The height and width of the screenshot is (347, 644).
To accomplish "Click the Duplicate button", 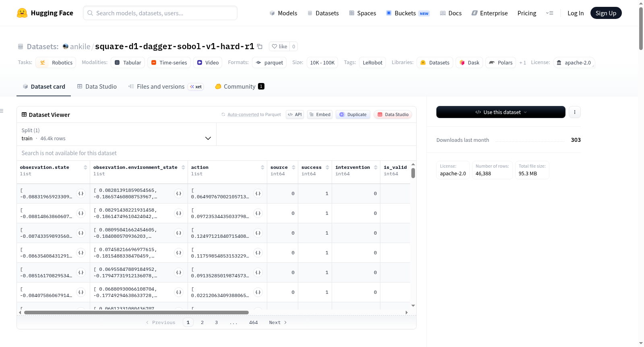I will tap(353, 114).
